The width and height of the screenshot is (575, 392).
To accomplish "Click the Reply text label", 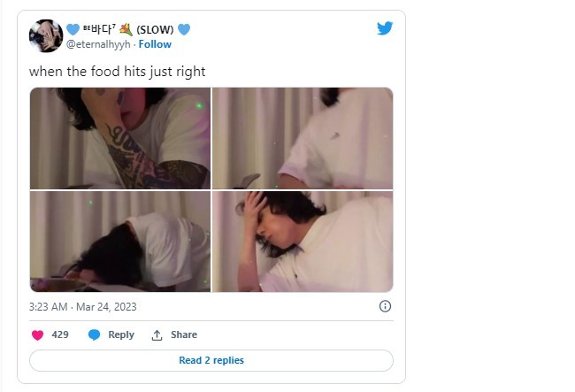I will click(x=121, y=335).
